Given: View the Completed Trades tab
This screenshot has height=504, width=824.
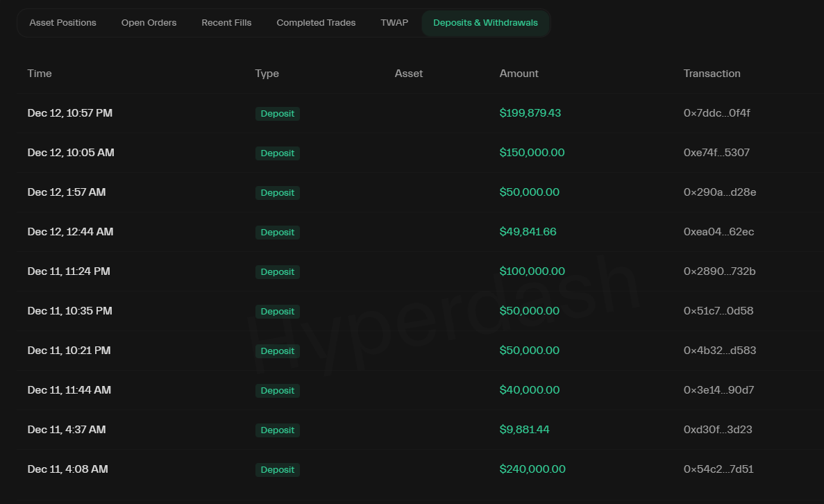Looking at the screenshot, I should coord(316,23).
